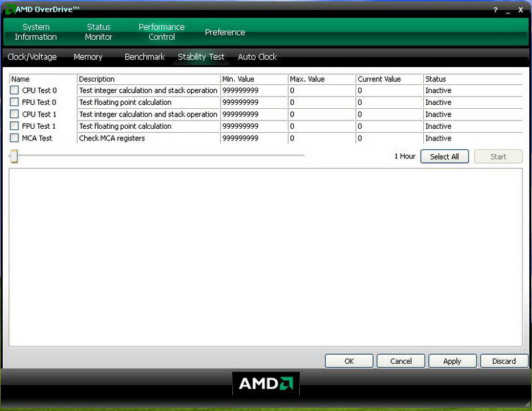Click the Inactive status of FPU Test 1
This screenshot has width=532, height=411.
tap(438, 126)
